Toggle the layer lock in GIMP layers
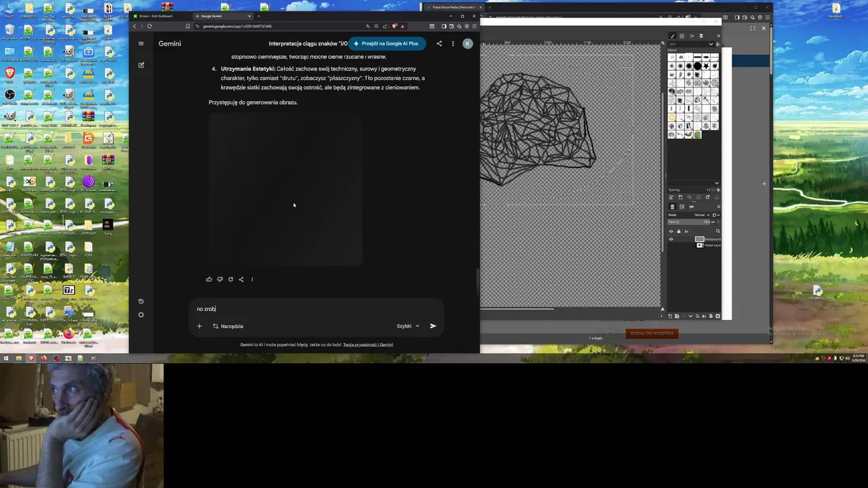Viewport: 868px width, 488px height. click(x=678, y=231)
